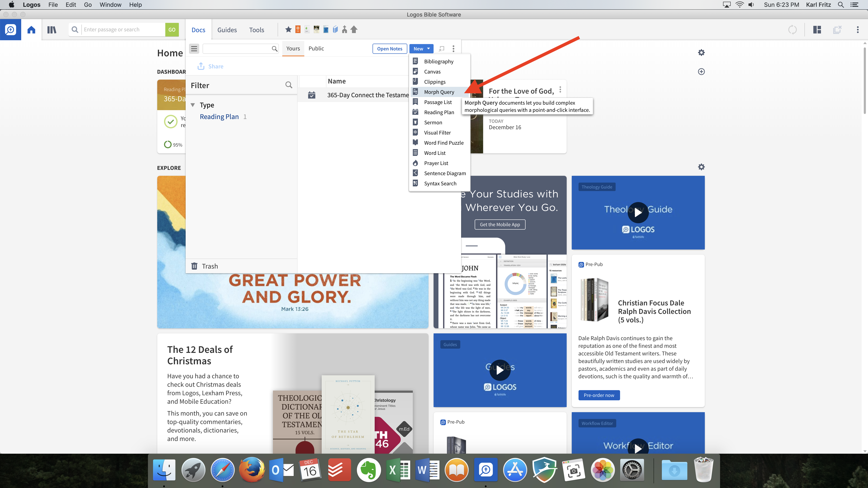Image resolution: width=868 pixels, height=488 pixels.
Task: Click the Filter search magnifier icon
Action: tap(289, 85)
